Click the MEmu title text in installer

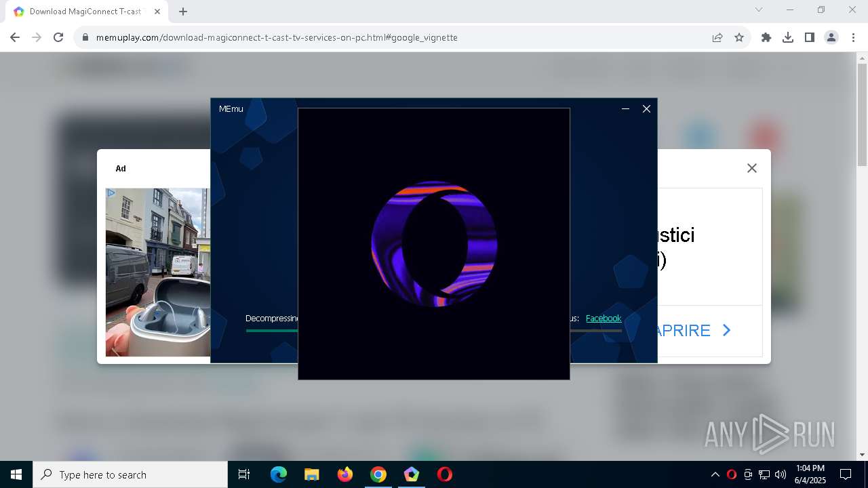click(x=231, y=108)
